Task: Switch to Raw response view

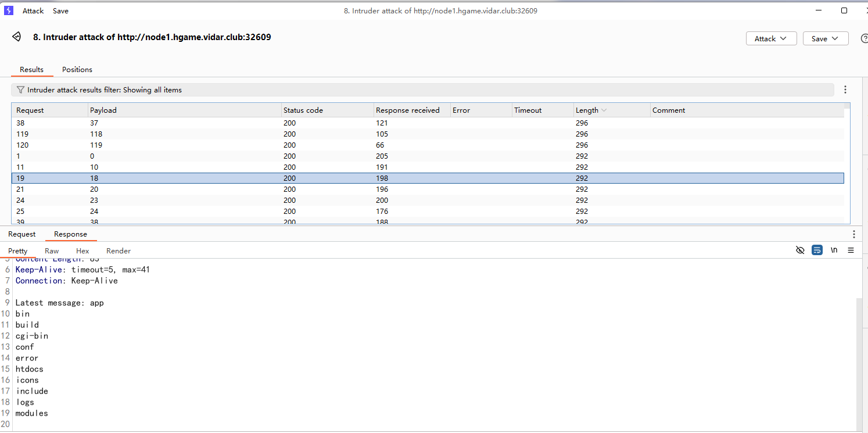Action: (x=52, y=251)
